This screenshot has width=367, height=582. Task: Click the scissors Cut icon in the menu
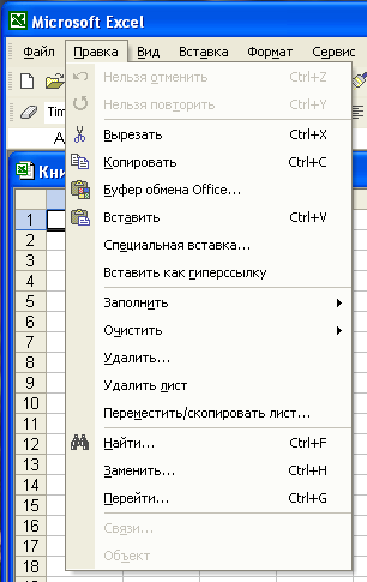coord(80,134)
